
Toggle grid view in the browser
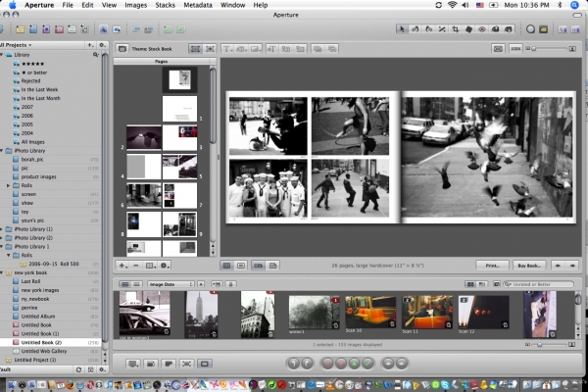point(122,284)
